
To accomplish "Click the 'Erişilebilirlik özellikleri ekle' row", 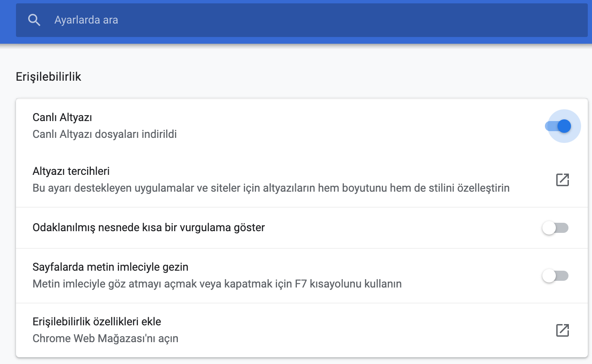I will click(x=97, y=321).
